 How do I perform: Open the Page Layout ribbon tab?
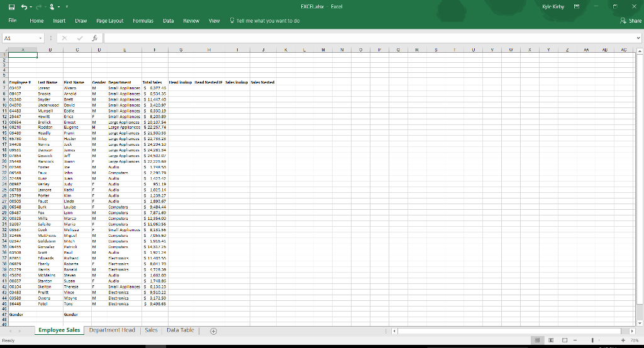(109, 21)
